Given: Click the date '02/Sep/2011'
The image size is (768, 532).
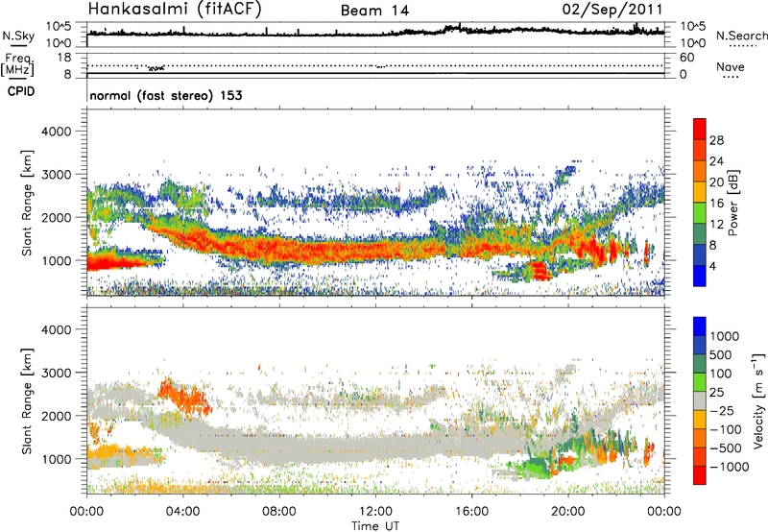Looking at the screenshot, I should [x=612, y=10].
